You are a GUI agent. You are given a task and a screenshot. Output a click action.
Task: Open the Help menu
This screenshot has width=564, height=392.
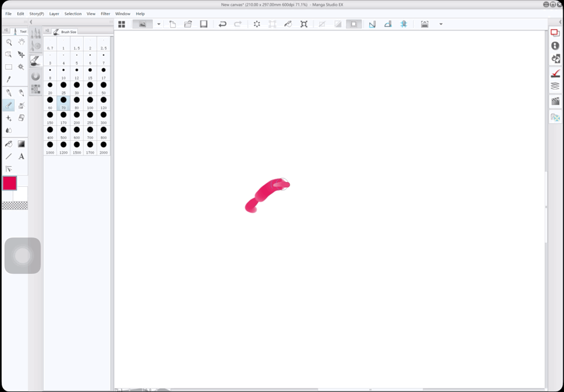140,14
